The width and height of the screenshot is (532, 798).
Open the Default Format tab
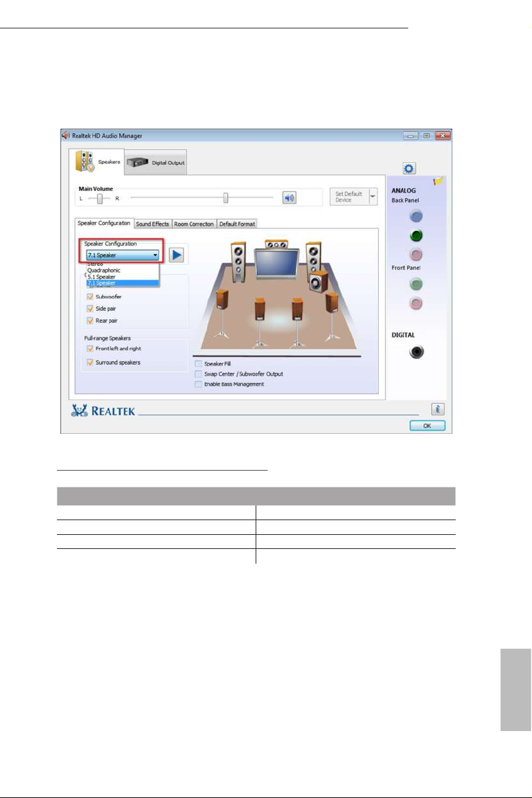point(237,224)
